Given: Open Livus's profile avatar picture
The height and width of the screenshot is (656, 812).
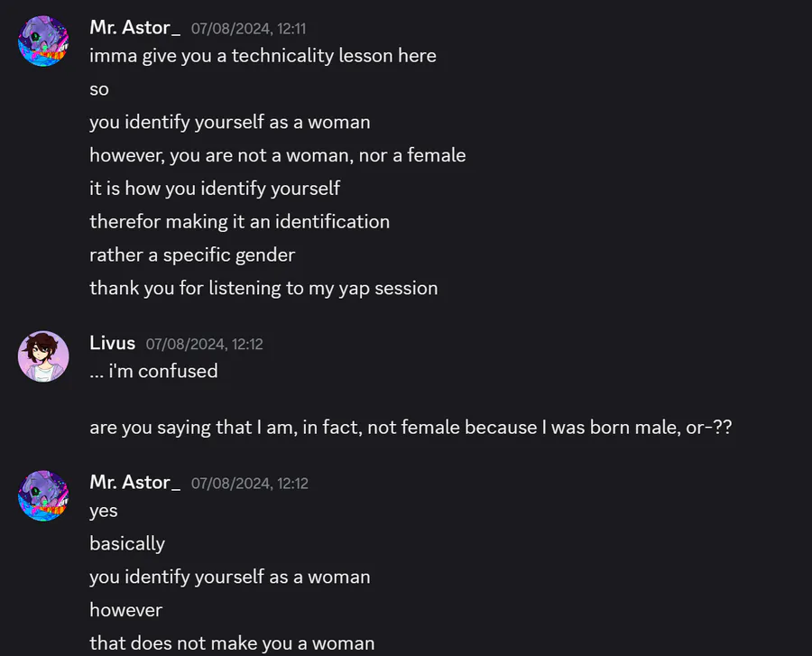Looking at the screenshot, I should [43, 356].
